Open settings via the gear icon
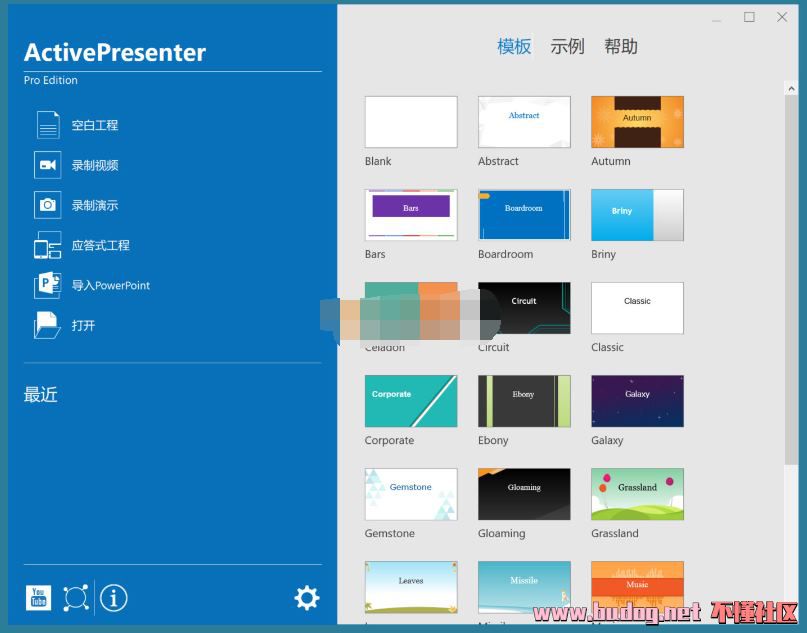Screen dimensions: 807x633 307,598
